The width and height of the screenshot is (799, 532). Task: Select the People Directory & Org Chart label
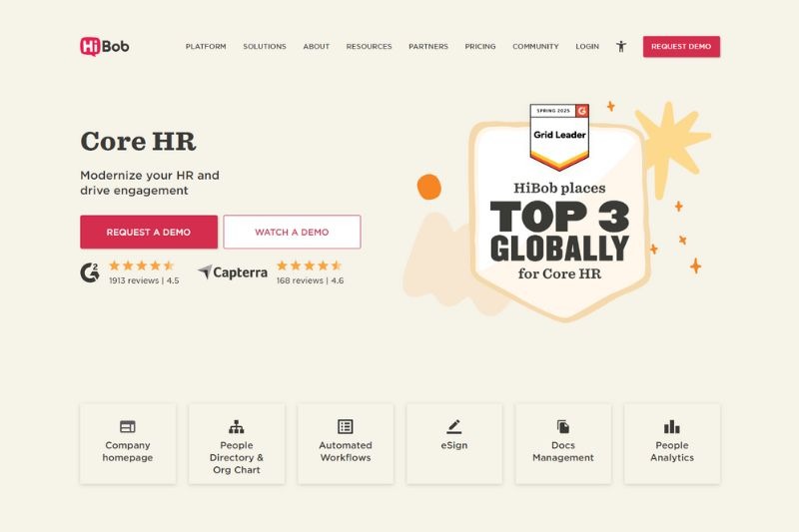(x=237, y=458)
